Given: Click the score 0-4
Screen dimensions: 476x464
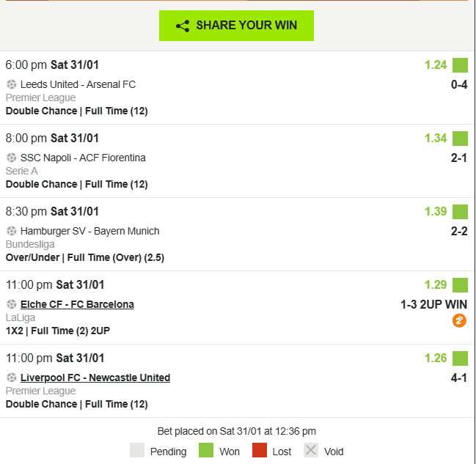Looking at the screenshot, I should coord(459,84).
